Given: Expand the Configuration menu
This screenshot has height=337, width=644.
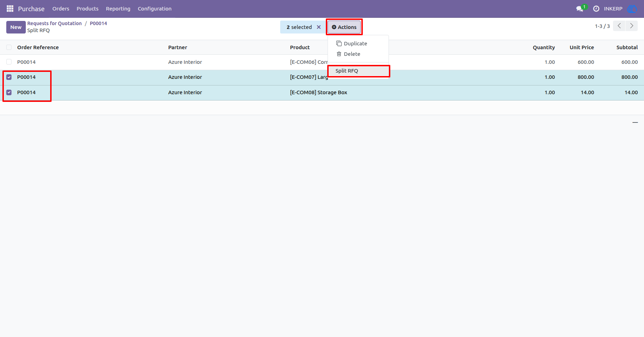Looking at the screenshot, I should click(155, 9).
